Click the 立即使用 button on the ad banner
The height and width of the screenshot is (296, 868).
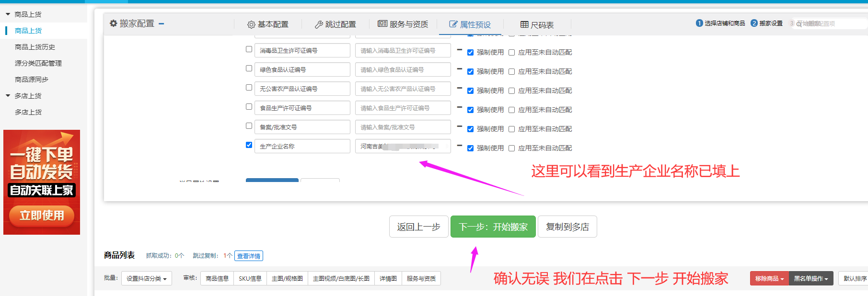point(42,216)
